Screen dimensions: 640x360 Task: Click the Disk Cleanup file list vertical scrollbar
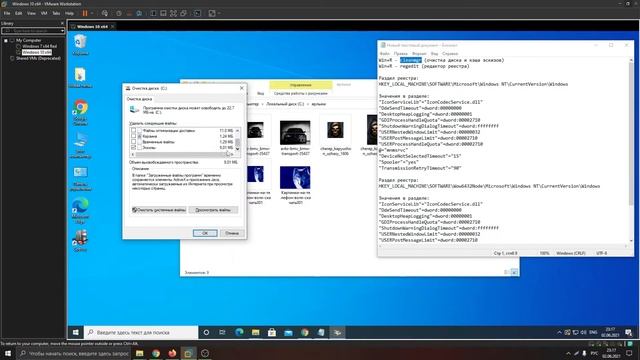click(238, 140)
